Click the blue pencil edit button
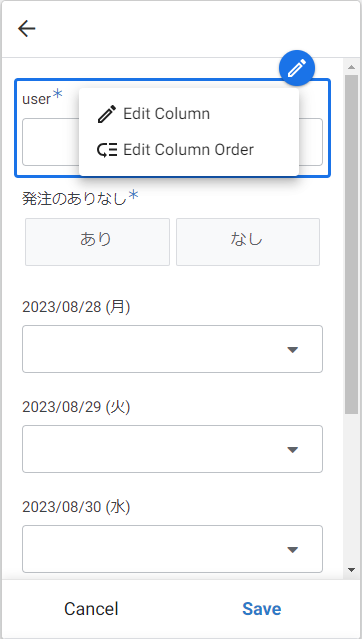Screen dimensions: 362x639 (297, 68)
